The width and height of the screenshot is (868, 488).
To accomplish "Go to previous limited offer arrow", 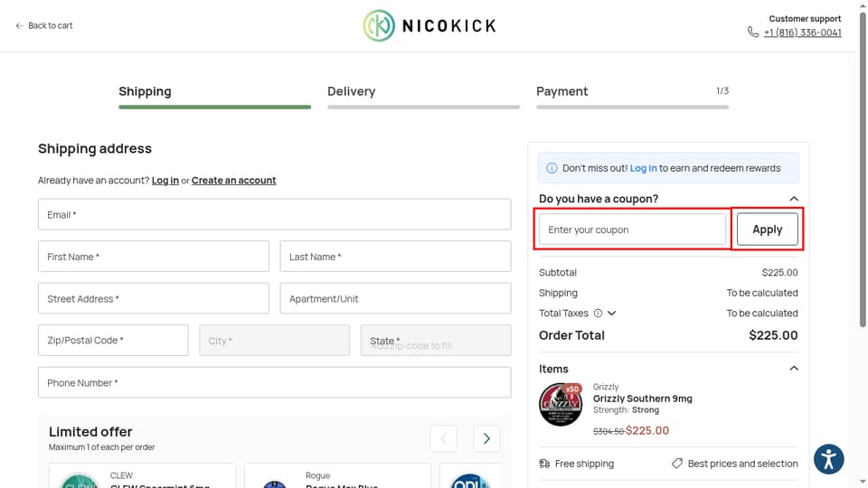I will [443, 439].
